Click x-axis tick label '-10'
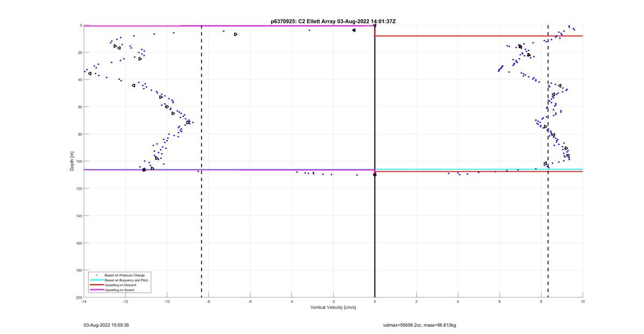The image size is (644, 334). (167, 301)
